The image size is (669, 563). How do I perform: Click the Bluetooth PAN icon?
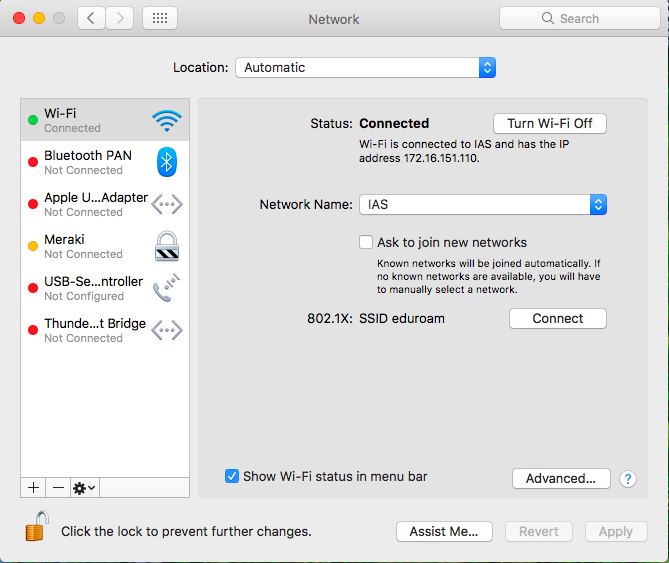166,162
